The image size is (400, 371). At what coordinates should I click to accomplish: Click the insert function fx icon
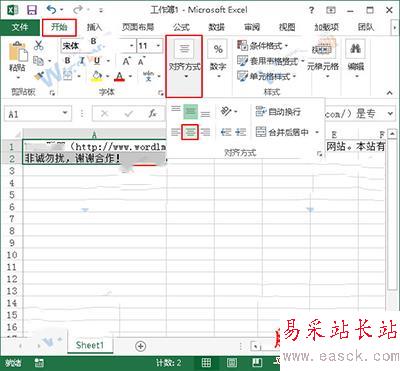[x=153, y=114]
